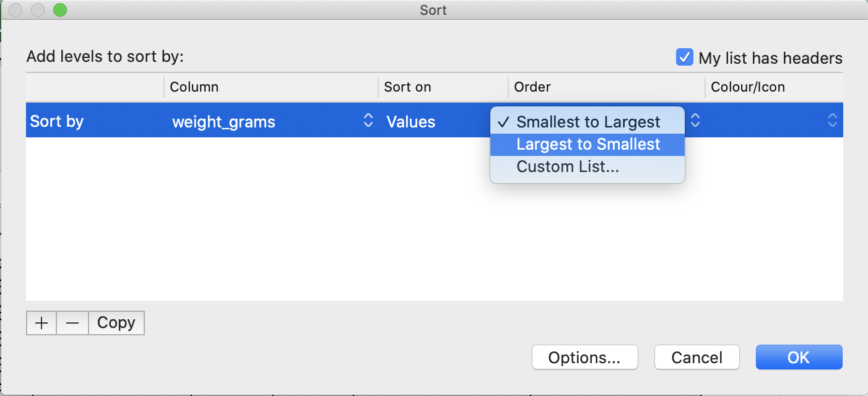Choose Custom List... from the order menu
868x396 pixels.
(568, 166)
